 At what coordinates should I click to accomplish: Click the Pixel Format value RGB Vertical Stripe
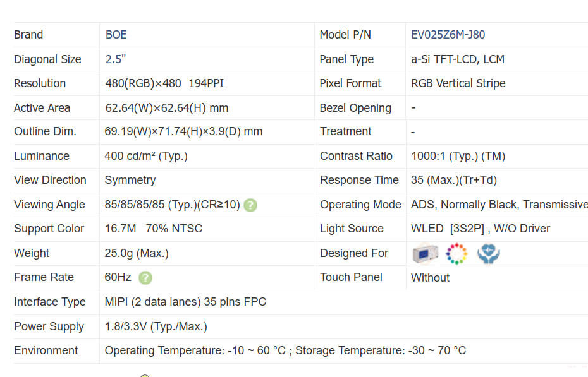458,83
